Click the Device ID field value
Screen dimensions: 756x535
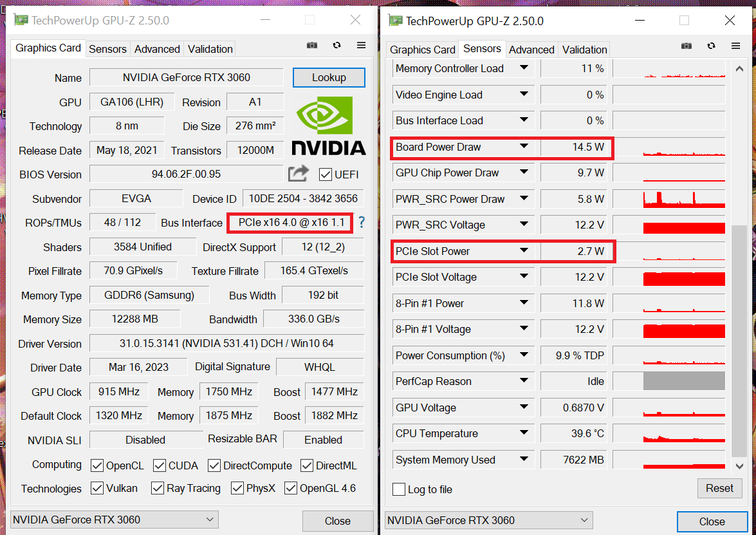303,199
